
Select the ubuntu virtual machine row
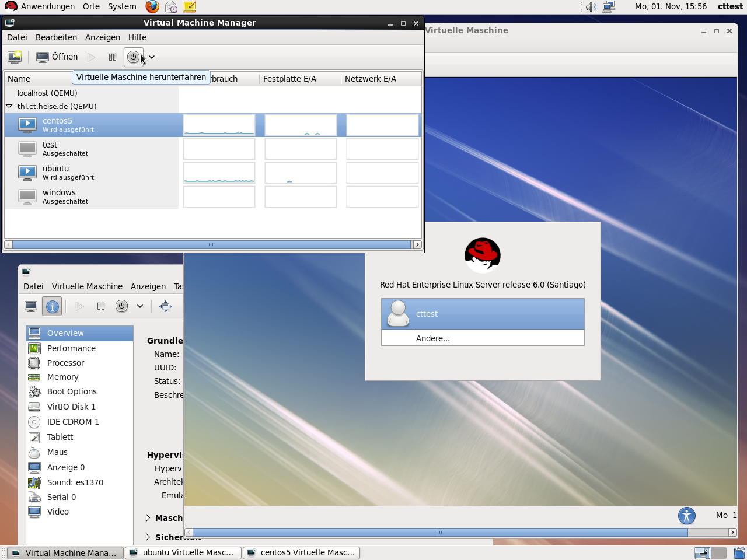click(55, 173)
